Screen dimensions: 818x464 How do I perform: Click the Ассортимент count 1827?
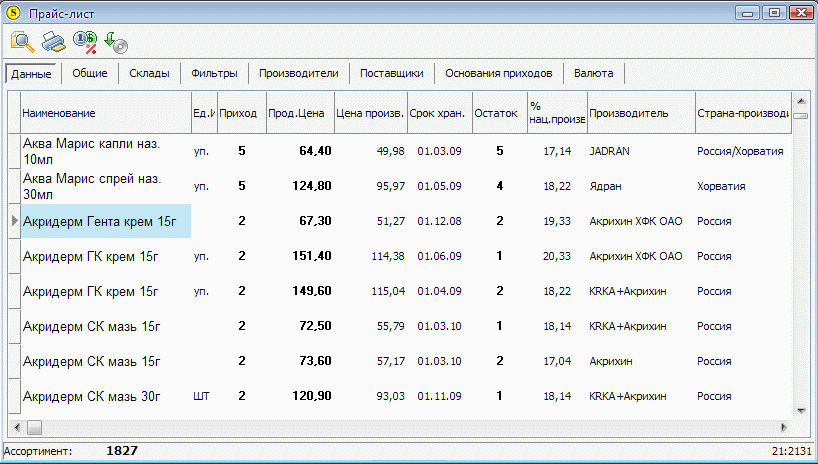[122, 451]
